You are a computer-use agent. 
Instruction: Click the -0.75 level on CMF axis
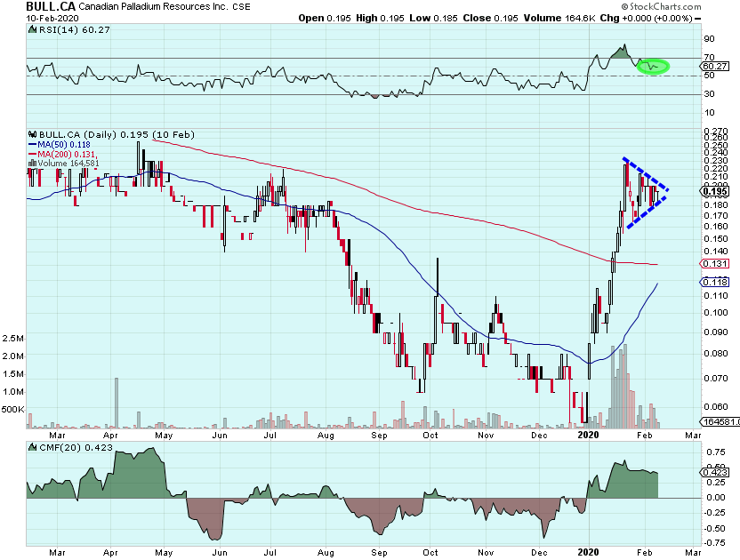715,543
